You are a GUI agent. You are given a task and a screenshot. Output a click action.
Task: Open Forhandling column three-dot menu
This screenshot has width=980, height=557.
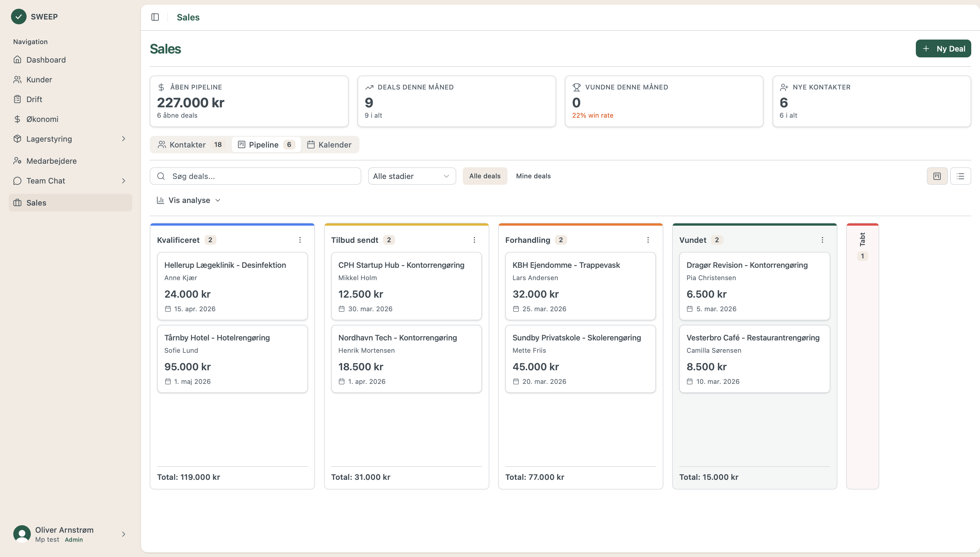coord(648,240)
